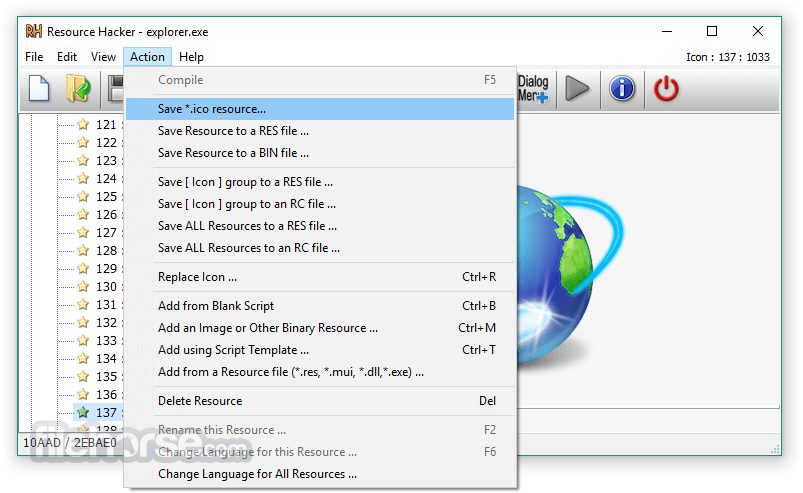Choose Add using Script Template
Viewport: 803px width, 493px height.
(320, 350)
